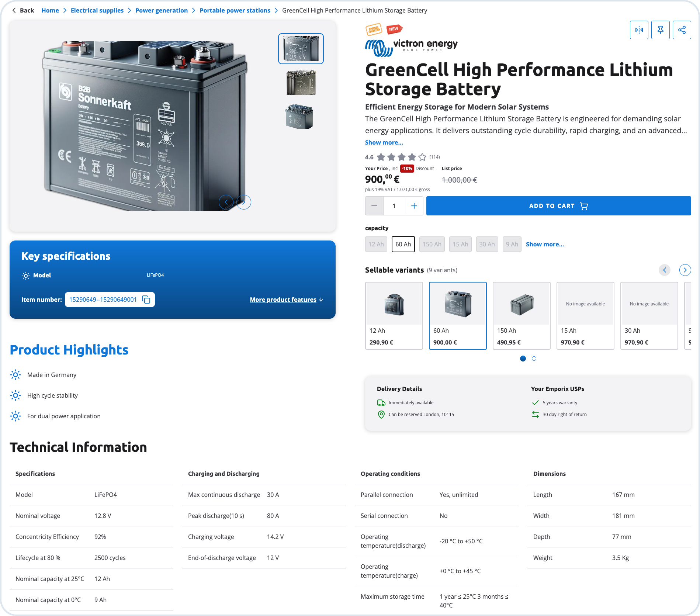700x616 pixels.
Task: Go to second variants carousel page dot
Action: pos(534,359)
